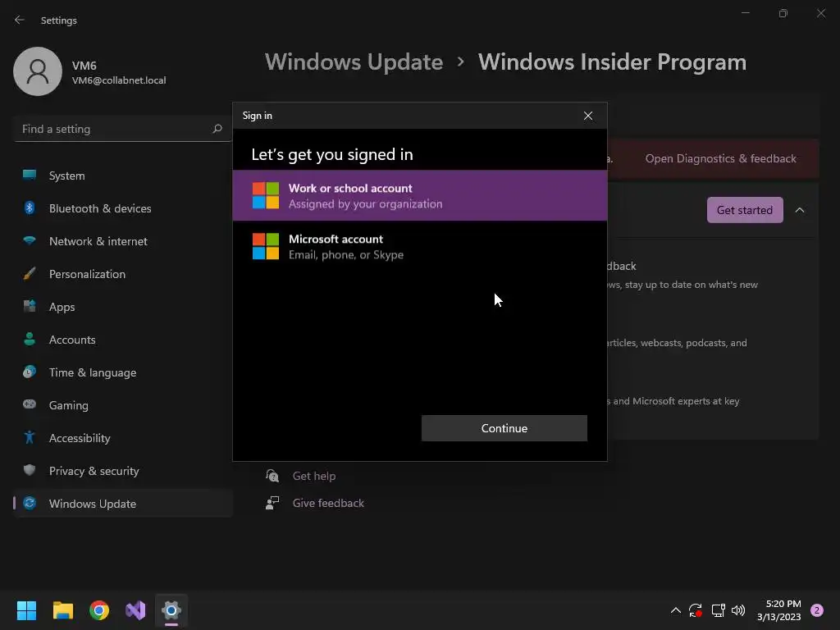Click the Network wifi icon in sidebar
840x630 pixels.
30,240
